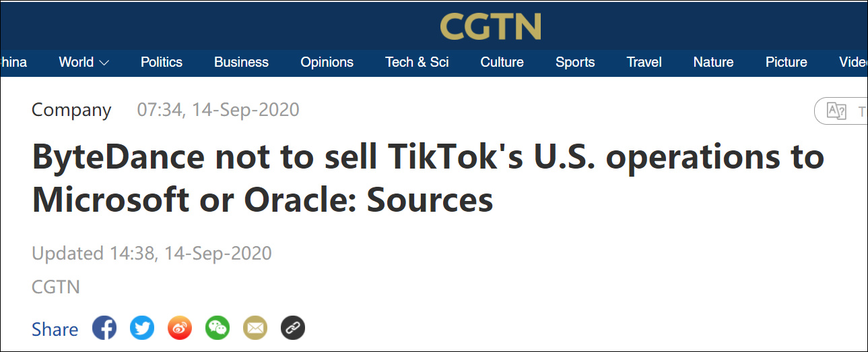Share article via WeChat
The height and width of the screenshot is (352, 868).
click(x=218, y=328)
